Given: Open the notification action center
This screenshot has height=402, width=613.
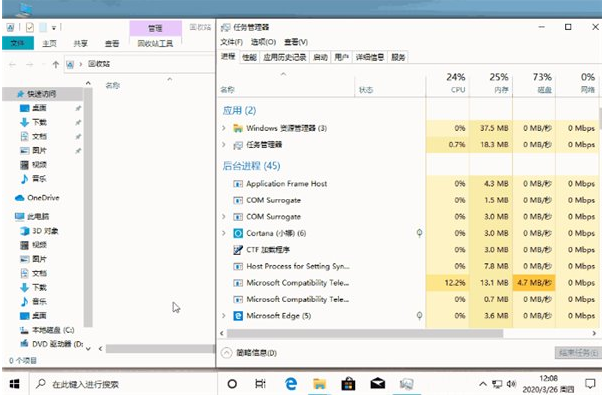Looking at the screenshot, I should pos(590,384).
